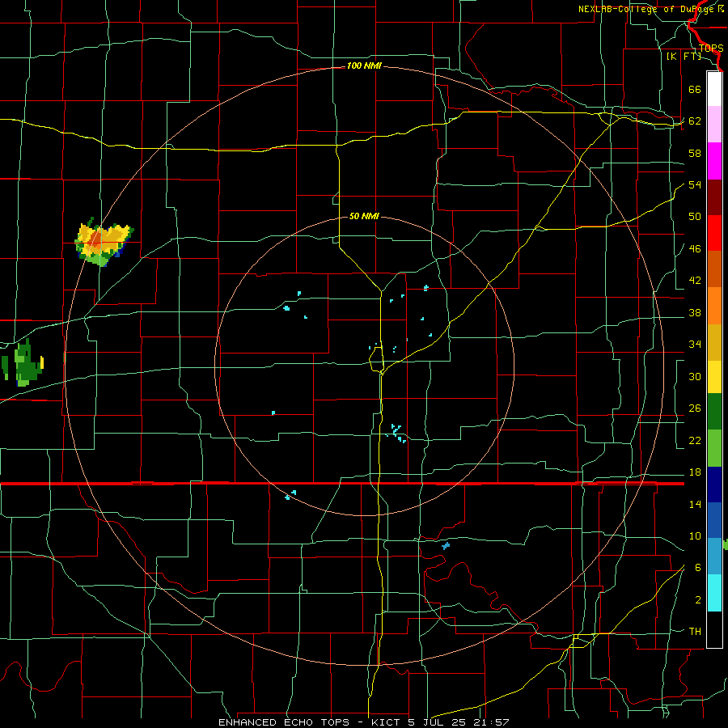Click the TOPS legend heading

coord(711,49)
